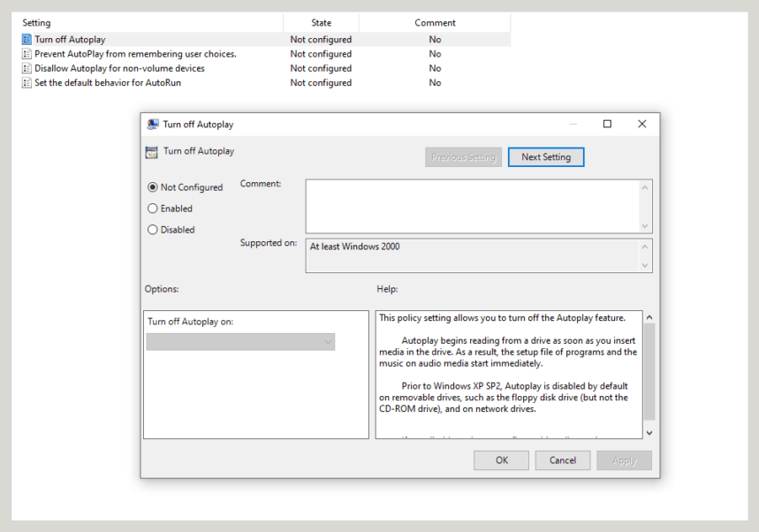Click the Turn off Autoplay header icon inside the dialog

pos(151,151)
